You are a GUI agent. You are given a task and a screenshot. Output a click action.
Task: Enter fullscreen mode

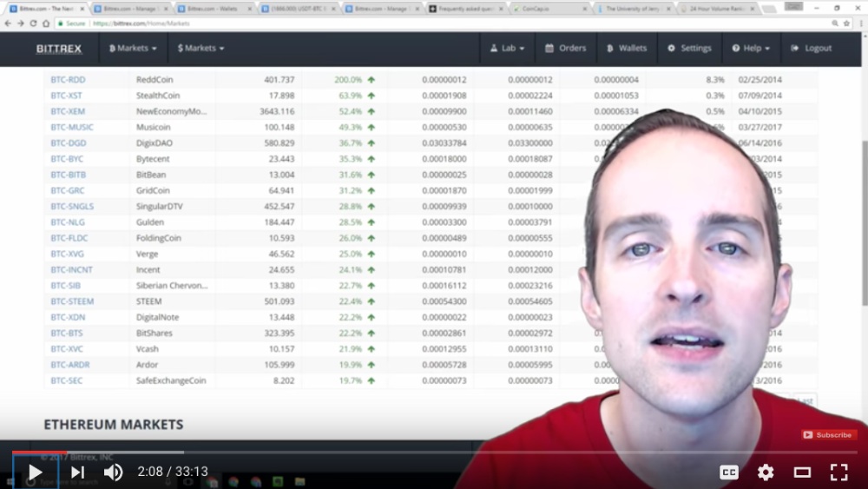[838, 472]
